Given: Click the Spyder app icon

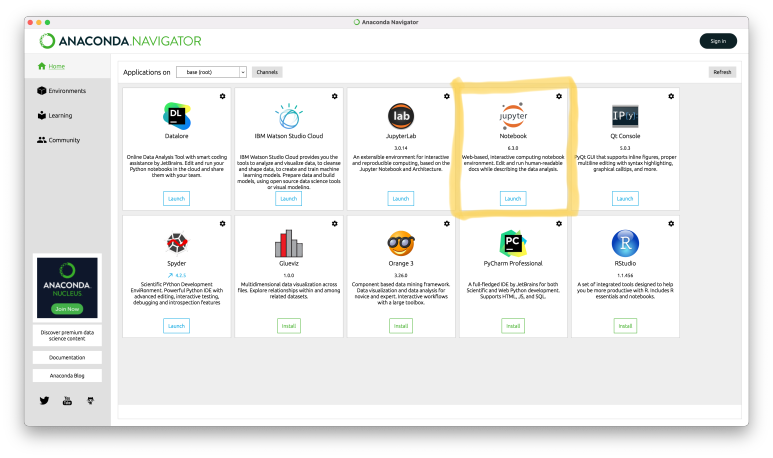Looking at the screenshot, I should [176, 243].
